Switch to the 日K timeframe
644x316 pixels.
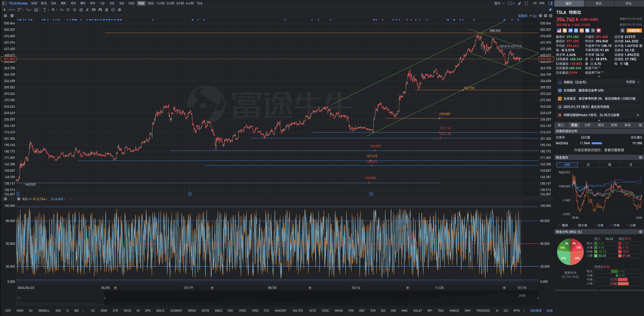[54, 3]
